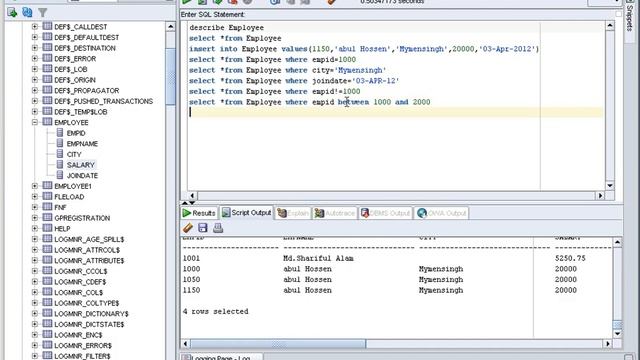The width and height of the screenshot is (640, 360).
Task: Click the query with joindate='03-APR-12'
Action: 294,81
